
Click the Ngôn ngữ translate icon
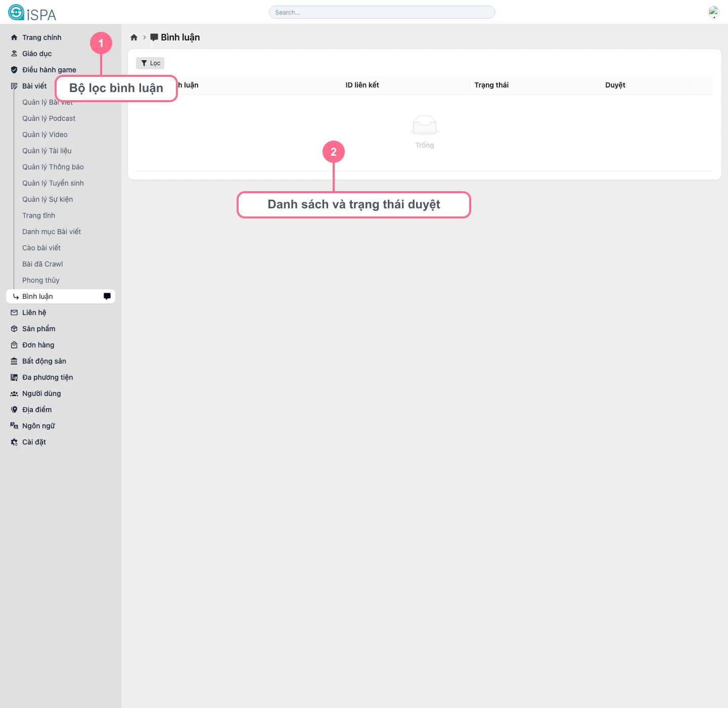14,426
